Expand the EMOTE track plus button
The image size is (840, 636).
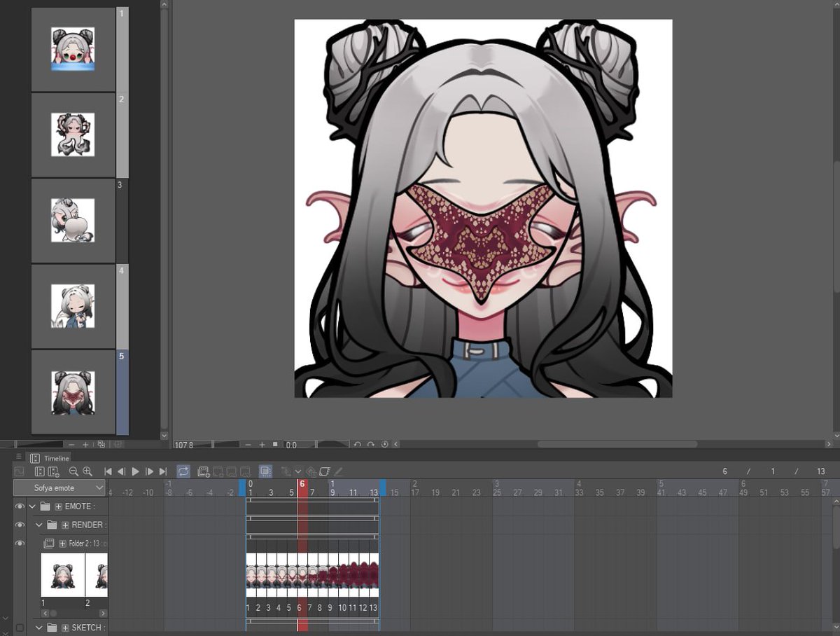tap(58, 506)
